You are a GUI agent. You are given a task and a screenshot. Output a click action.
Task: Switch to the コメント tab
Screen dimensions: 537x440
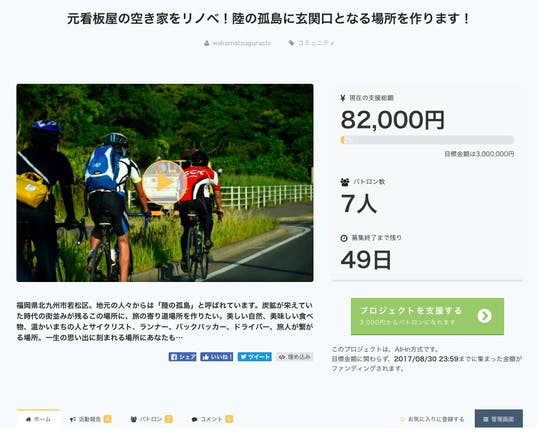(212, 419)
